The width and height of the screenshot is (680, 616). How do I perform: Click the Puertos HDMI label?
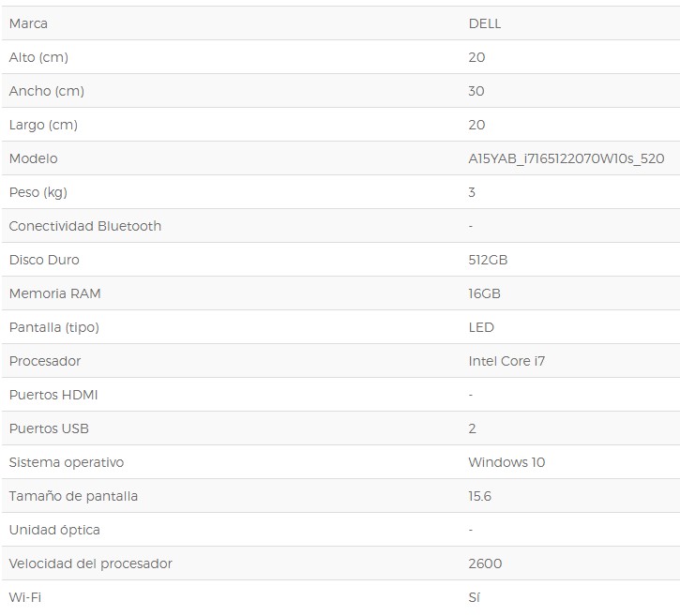pyautogui.click(x=53, y=396)
